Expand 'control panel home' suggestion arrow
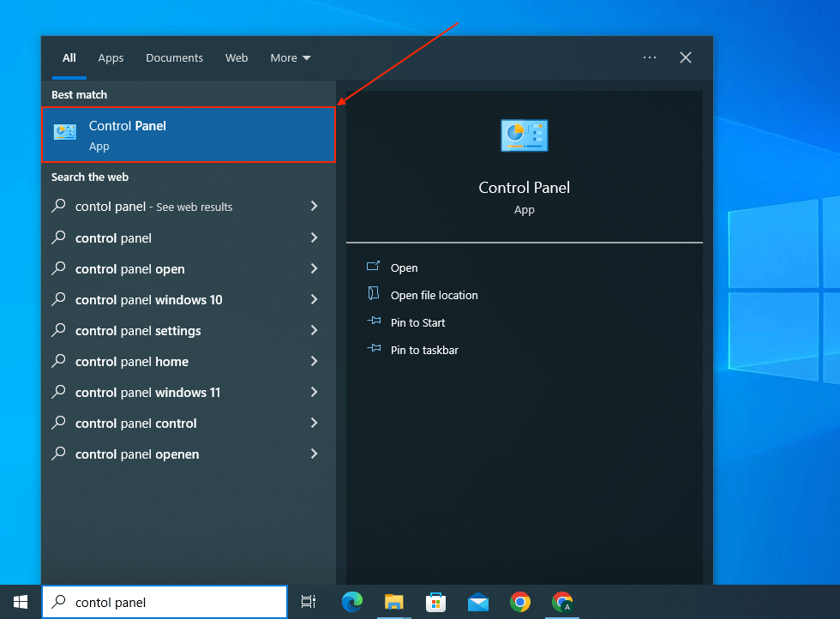 (x=314, y=362)
